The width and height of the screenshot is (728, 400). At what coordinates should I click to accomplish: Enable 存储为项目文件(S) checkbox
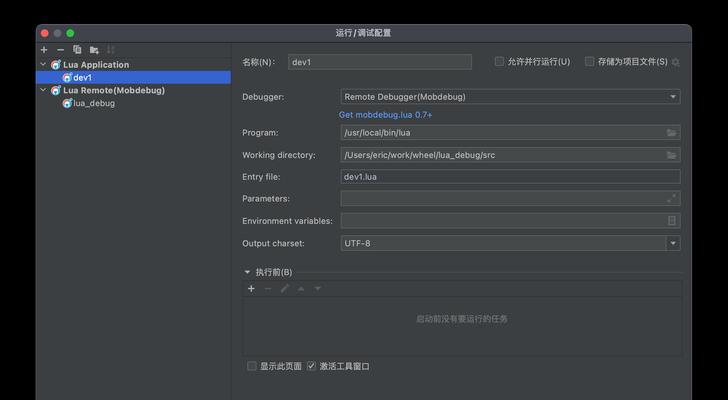pos(589,61)
